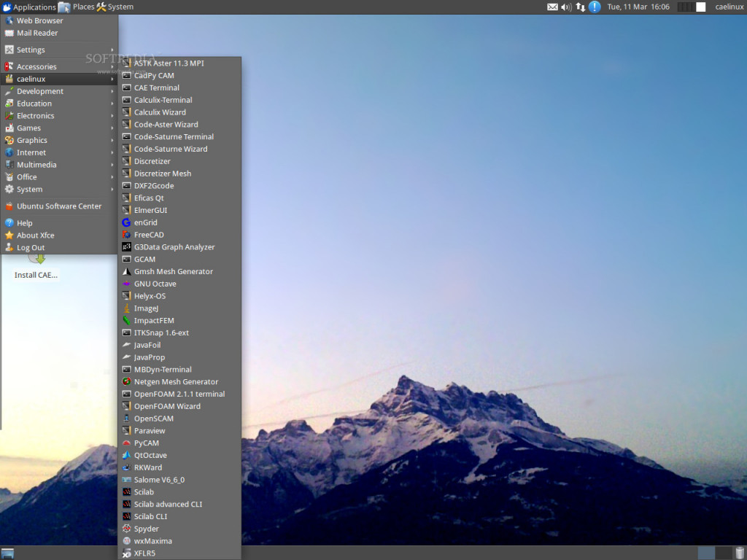Click the clock showing Tue, 11 Mar
Viewport: 747px width, 560px height.
[638, 7]
